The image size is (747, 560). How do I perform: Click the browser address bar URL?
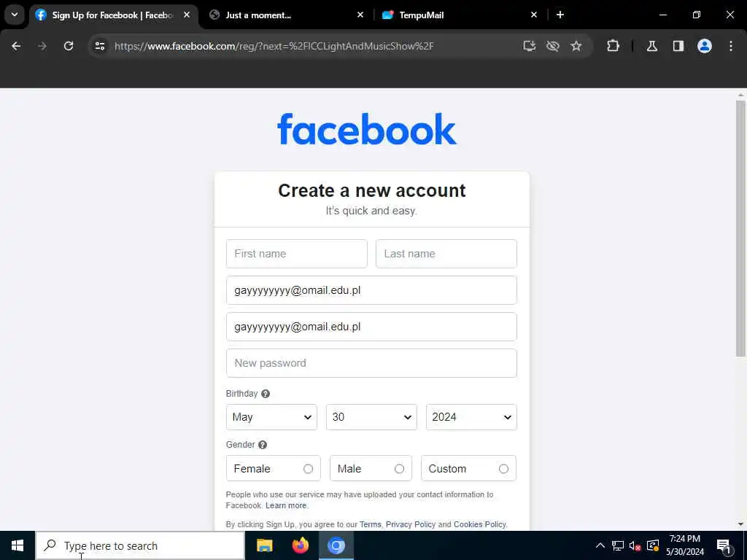click(x=274, y=46)
